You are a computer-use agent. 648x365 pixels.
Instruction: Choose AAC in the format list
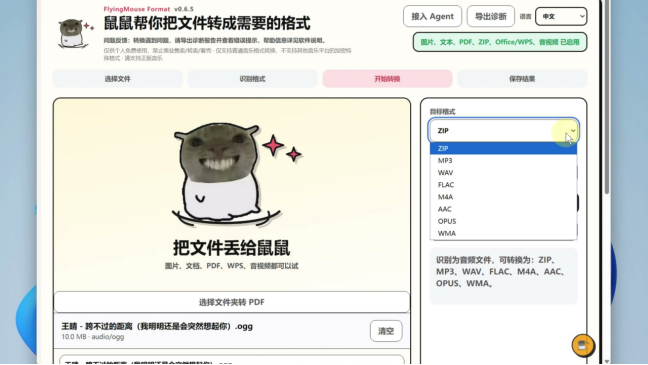tap(503, 209)
